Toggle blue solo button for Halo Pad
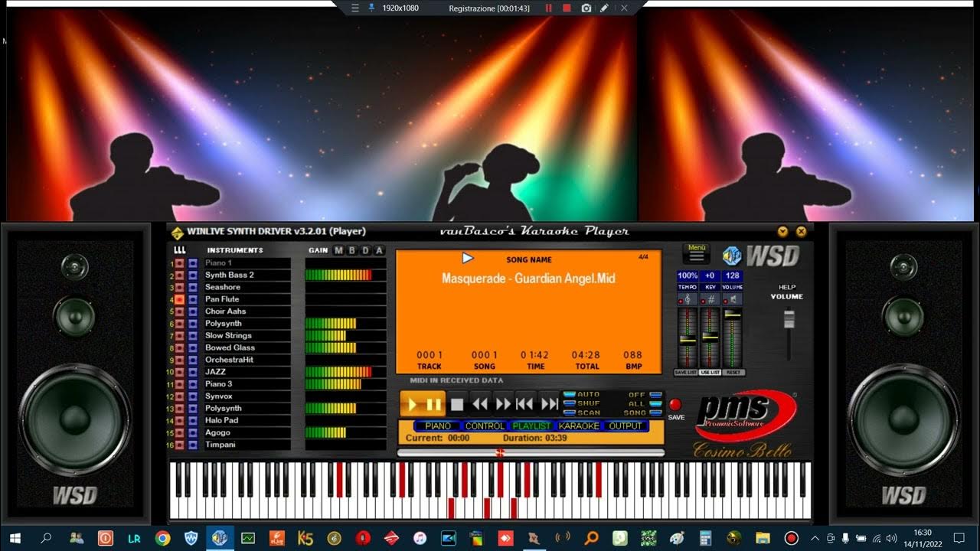The height and width of the screenshot is (551, 980). (x=193, y=420)
